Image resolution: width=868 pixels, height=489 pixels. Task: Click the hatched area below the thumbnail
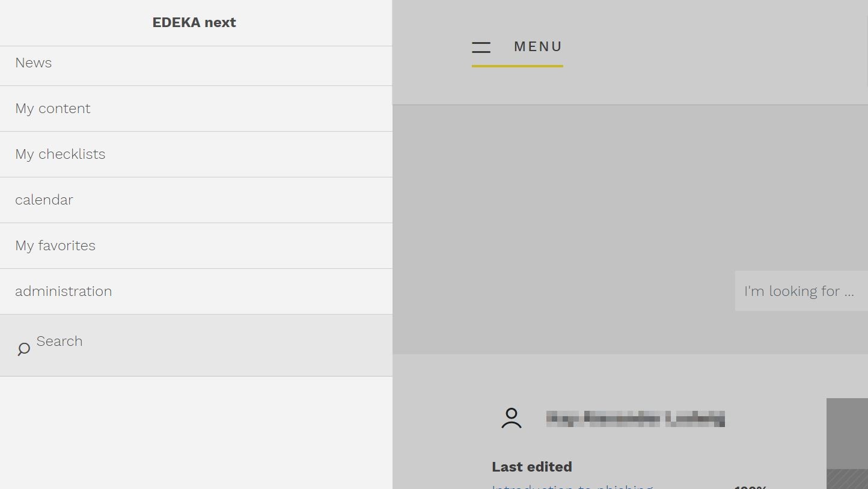pos(847,479)
